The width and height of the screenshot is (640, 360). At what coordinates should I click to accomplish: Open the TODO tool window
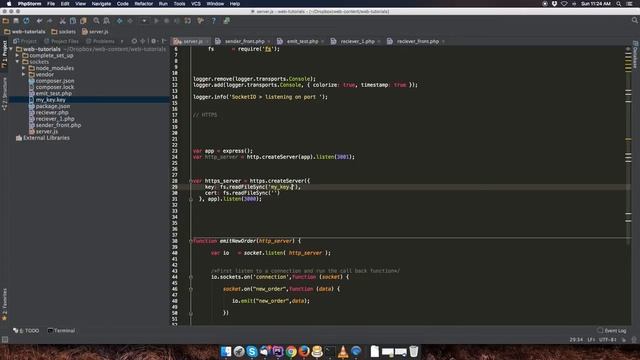(x=26, y=331)
